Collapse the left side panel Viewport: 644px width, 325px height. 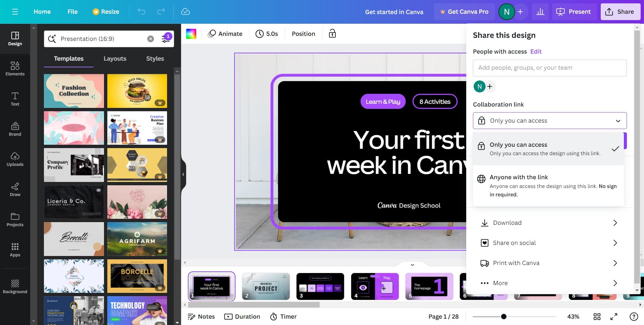click(183, 174)
